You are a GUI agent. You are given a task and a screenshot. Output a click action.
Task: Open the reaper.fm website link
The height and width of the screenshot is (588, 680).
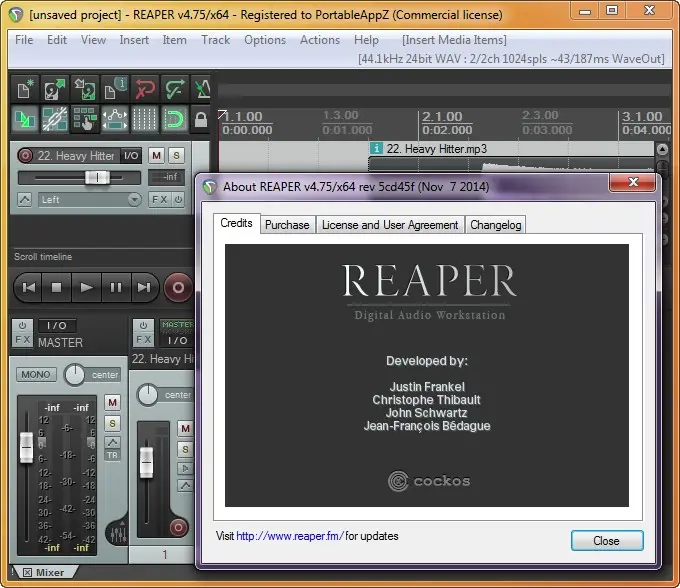(x=290, y=536)
